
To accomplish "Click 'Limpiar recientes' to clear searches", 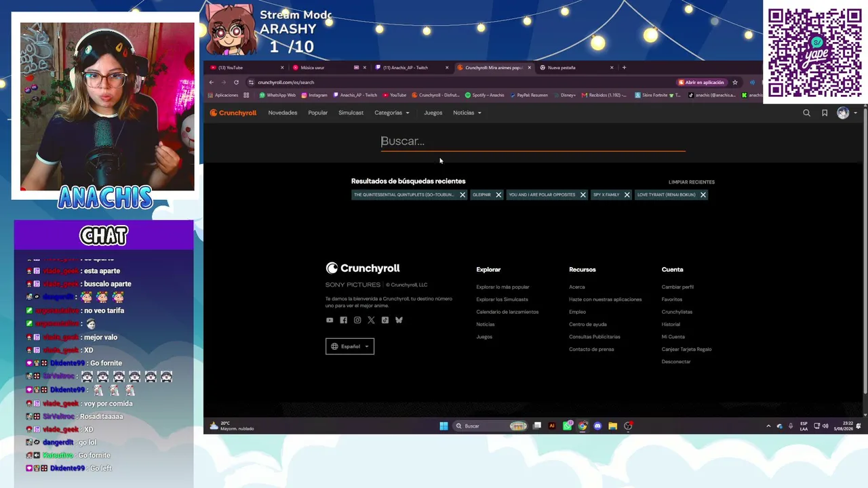I will pos(692,182).
